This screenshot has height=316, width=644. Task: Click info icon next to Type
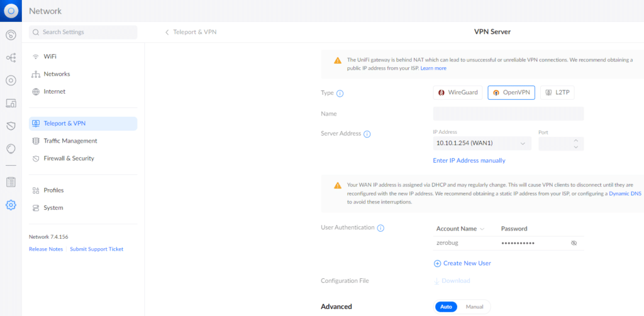point(340,94)
